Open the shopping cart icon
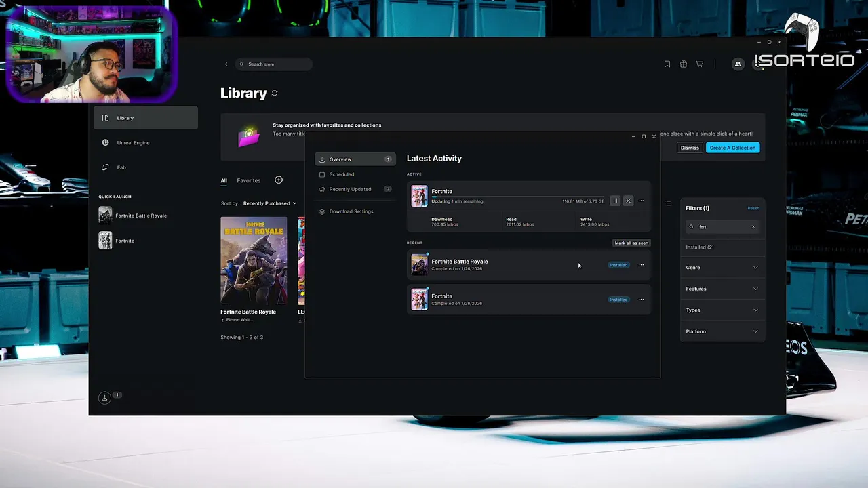The image size is (868, 488). pyautogui.click(x=699, y=64)
